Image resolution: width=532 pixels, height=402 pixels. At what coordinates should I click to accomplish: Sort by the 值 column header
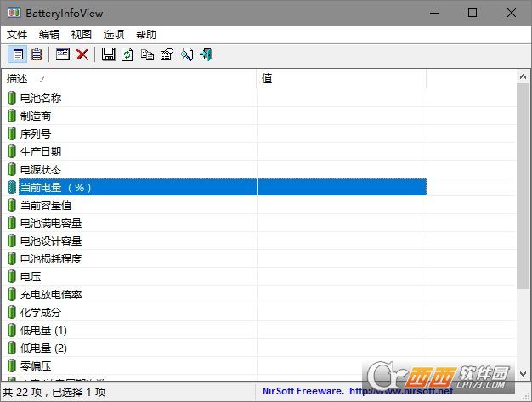(342, 79)
